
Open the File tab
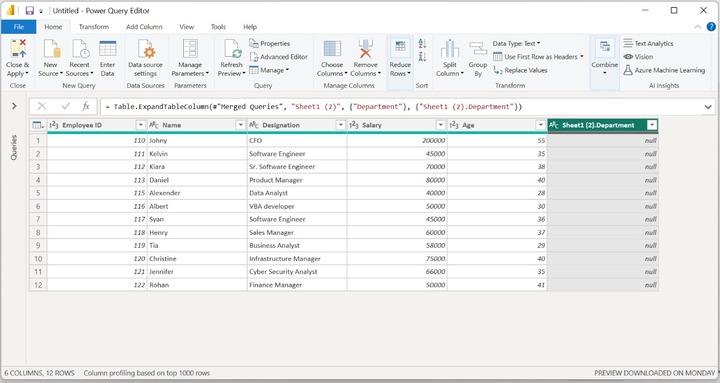[x=19, y=27]
